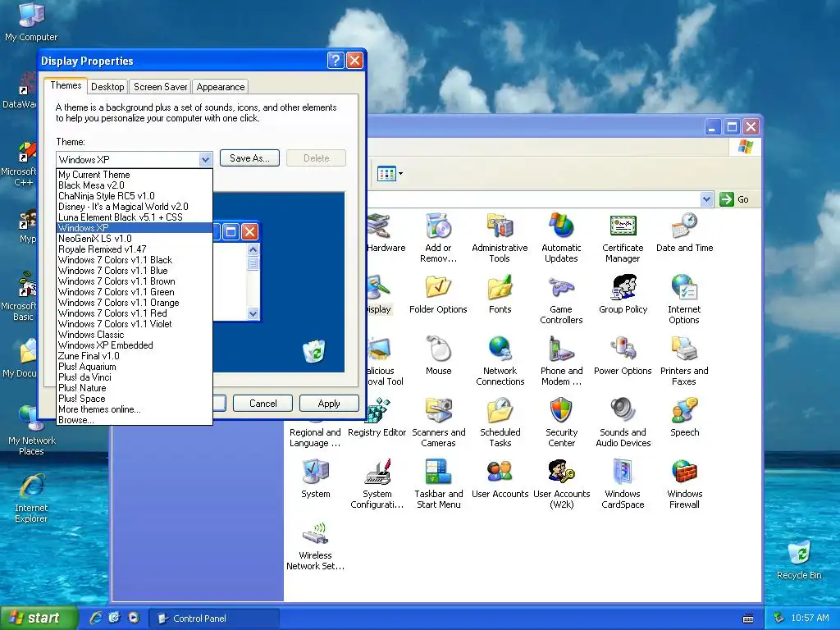This screenshot has width=840, height=630.
Task: Click the preview window scrollbar down arrow
Action: [253, 314]
